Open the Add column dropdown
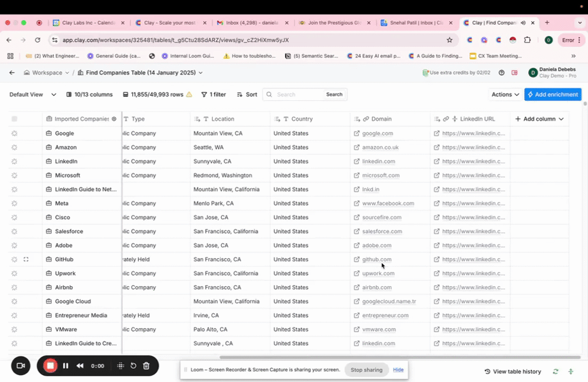The width and height of the screenshot is (588, 382). pyautogui.click(x=539, y=119)
